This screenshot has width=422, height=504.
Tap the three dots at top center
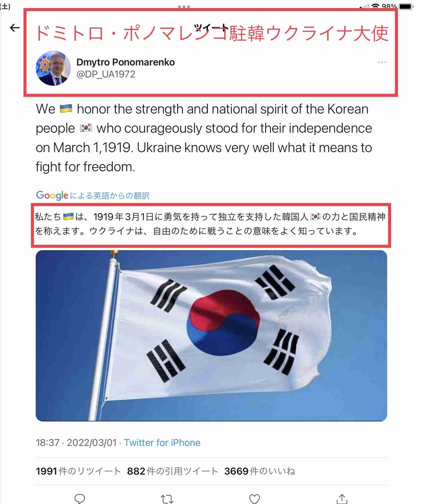(x=184, y=7)
